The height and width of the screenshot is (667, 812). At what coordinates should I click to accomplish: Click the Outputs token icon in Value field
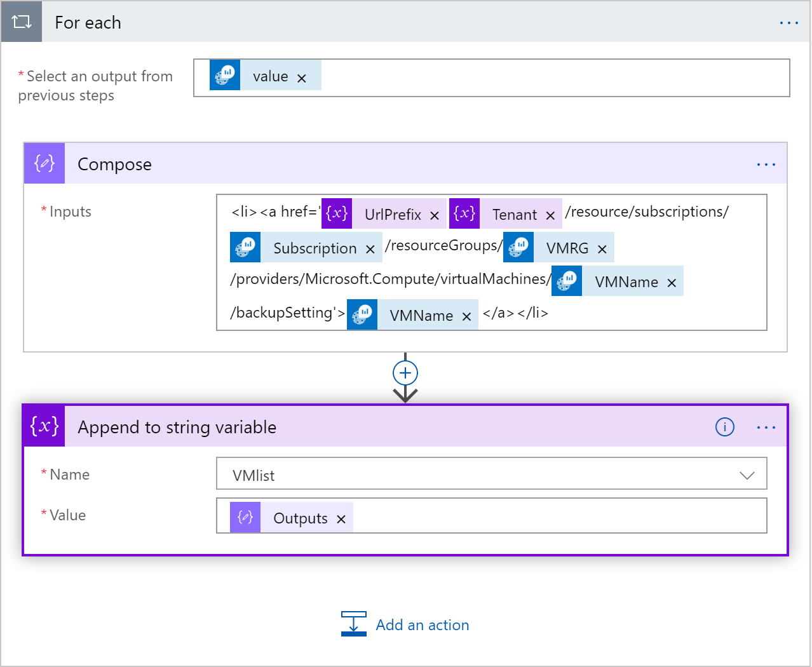pos(245,516)
